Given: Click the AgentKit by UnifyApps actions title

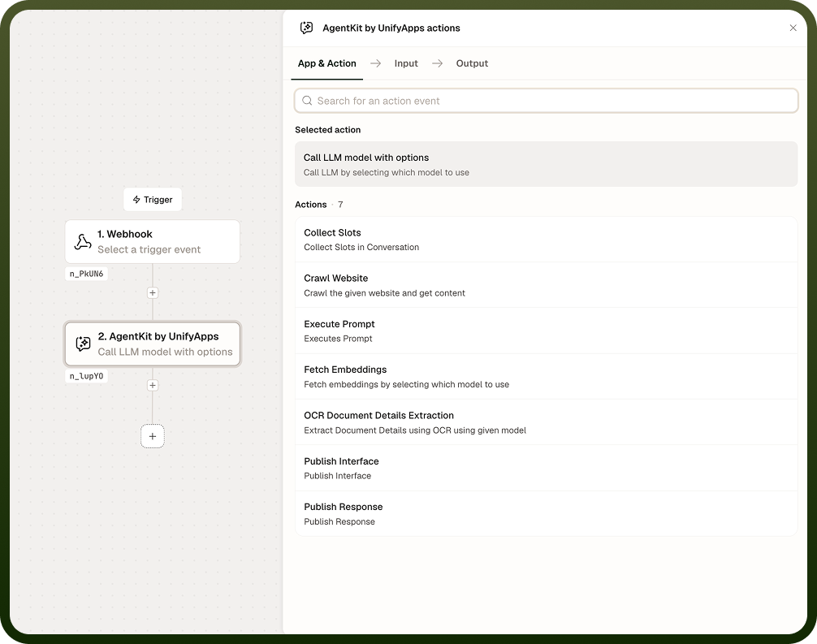Looking at the screenshot, I should pos(391,28).
